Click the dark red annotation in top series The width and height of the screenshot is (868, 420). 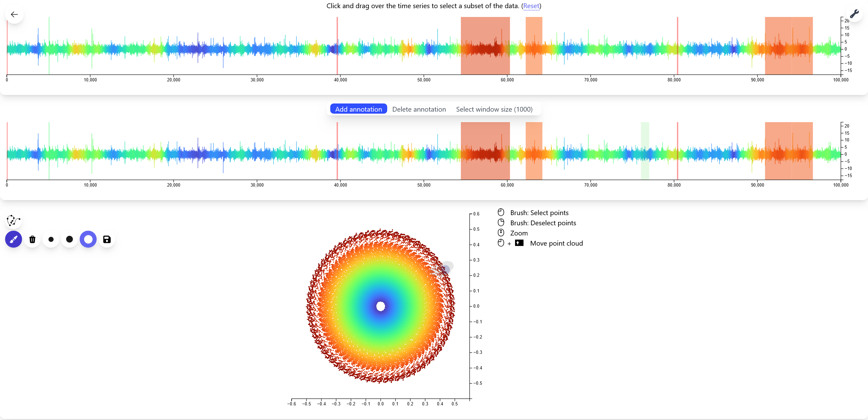pyautogui.click(x=485, y=46)
